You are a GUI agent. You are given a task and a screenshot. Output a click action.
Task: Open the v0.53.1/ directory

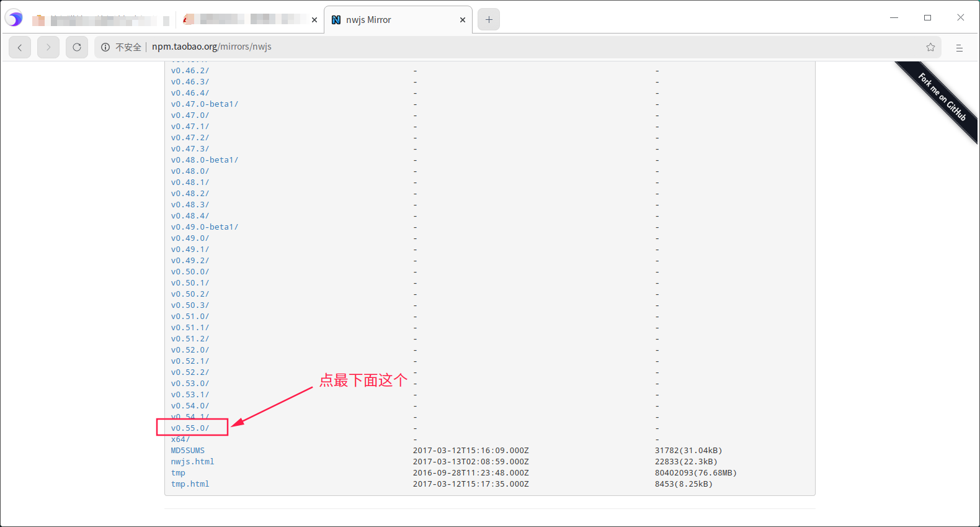tap(190, 395)
